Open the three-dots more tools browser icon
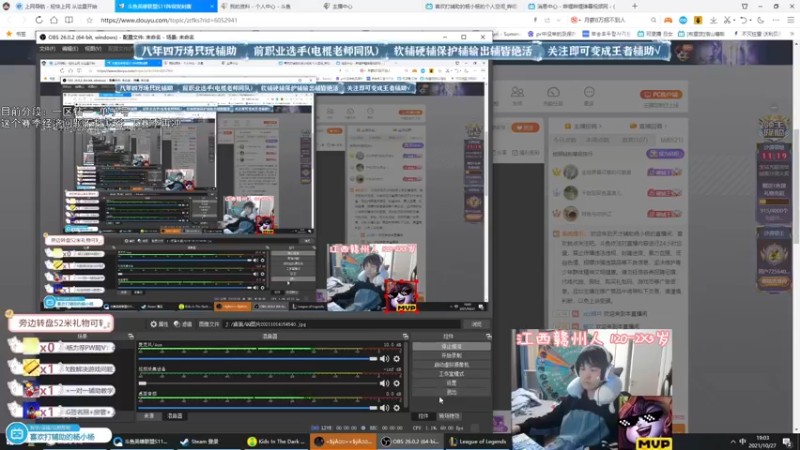 pos(776,20)
